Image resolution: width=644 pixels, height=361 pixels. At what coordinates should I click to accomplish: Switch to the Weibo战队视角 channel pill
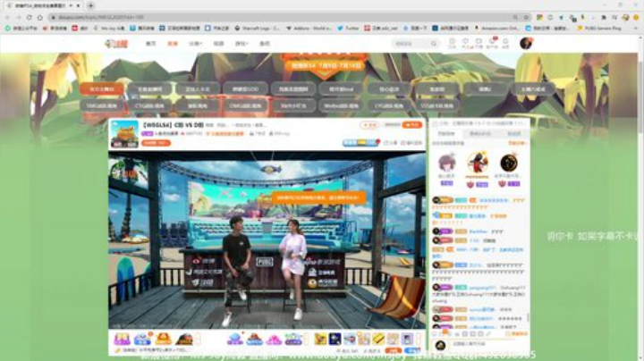click(x=341, y=105)
